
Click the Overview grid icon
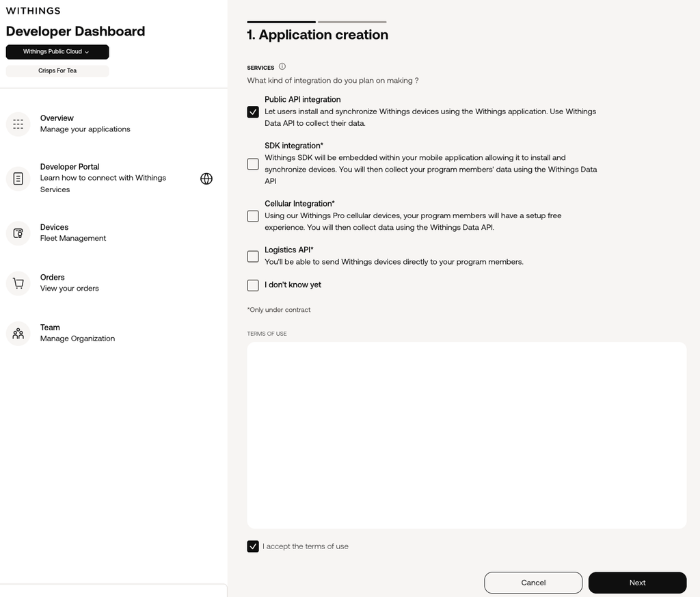point(18,124)
